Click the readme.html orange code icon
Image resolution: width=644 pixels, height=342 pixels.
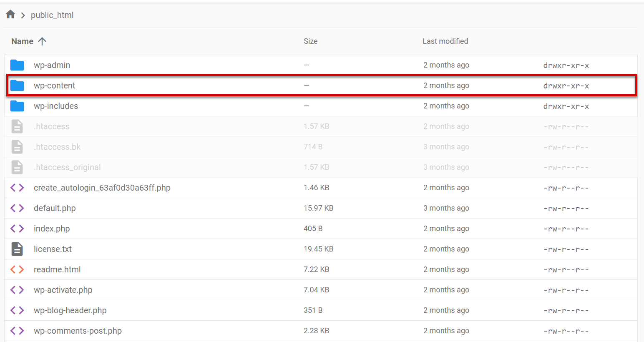point(17,269)
